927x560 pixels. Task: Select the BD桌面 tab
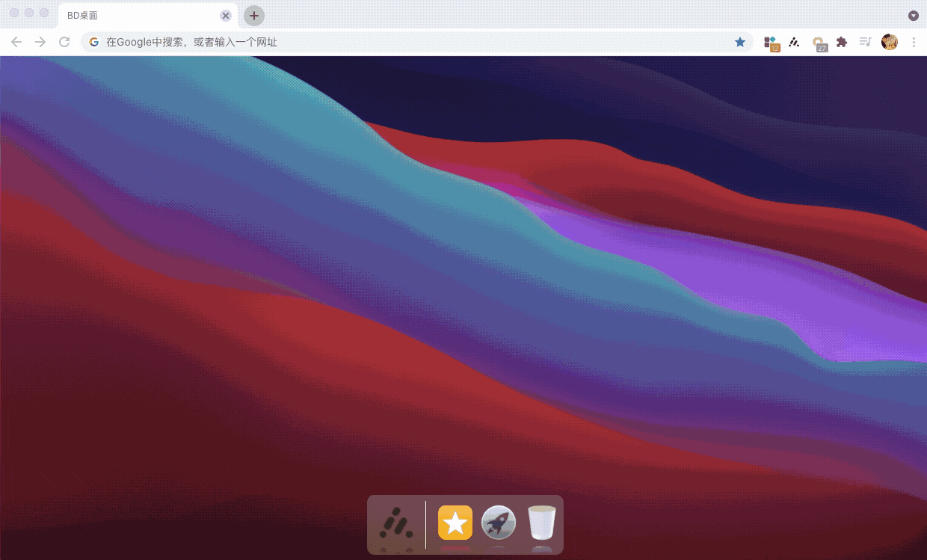coord(147,15)
